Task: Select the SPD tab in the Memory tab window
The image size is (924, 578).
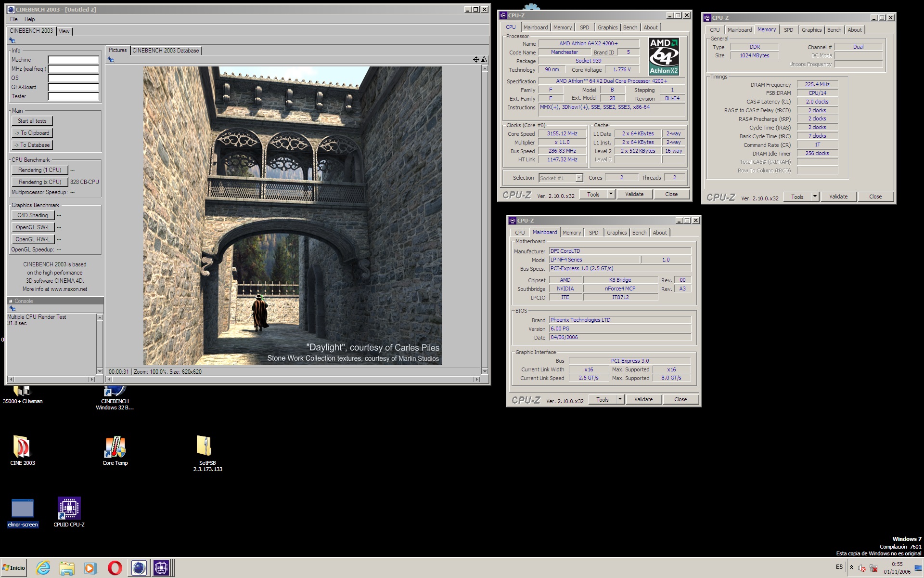Action: click(788, 30)
